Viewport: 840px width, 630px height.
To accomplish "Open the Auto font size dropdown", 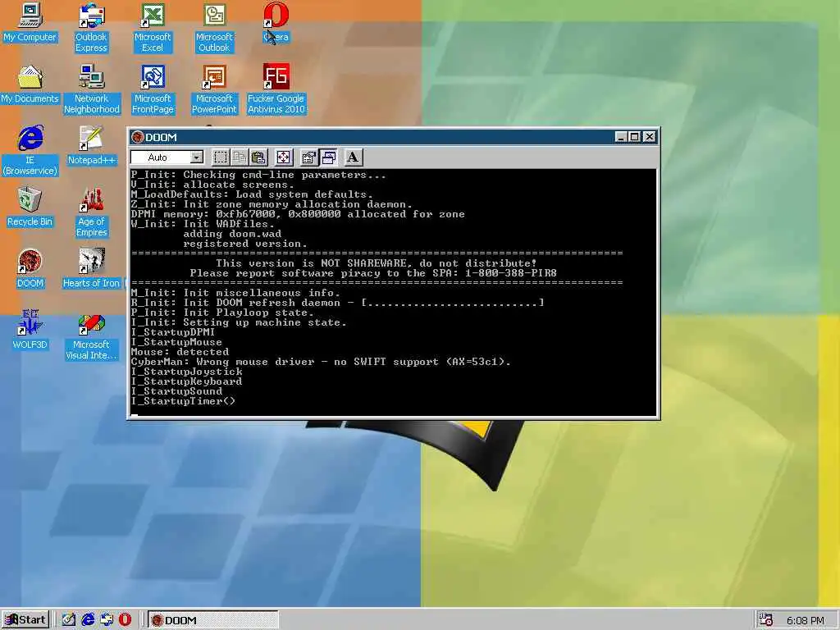I will pyautogui.click(x=197, y=157).
